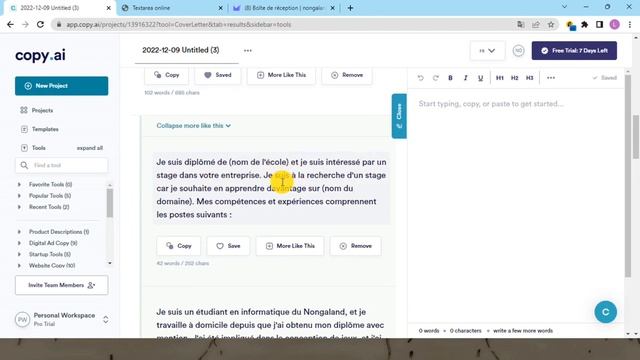Image resolution: width=640 pixels, height=360 pixels.
Task: Apply H1 heading style
Action: (500, 78)
